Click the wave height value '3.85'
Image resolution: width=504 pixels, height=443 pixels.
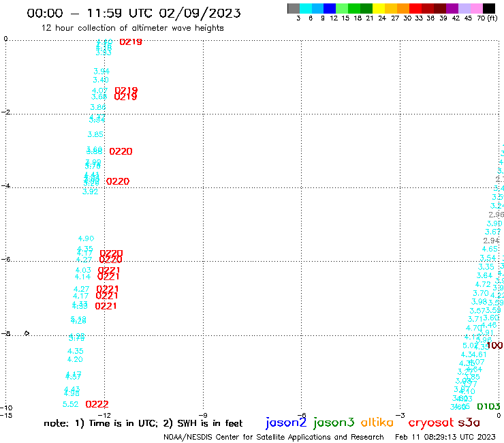[x=95, y=134]
